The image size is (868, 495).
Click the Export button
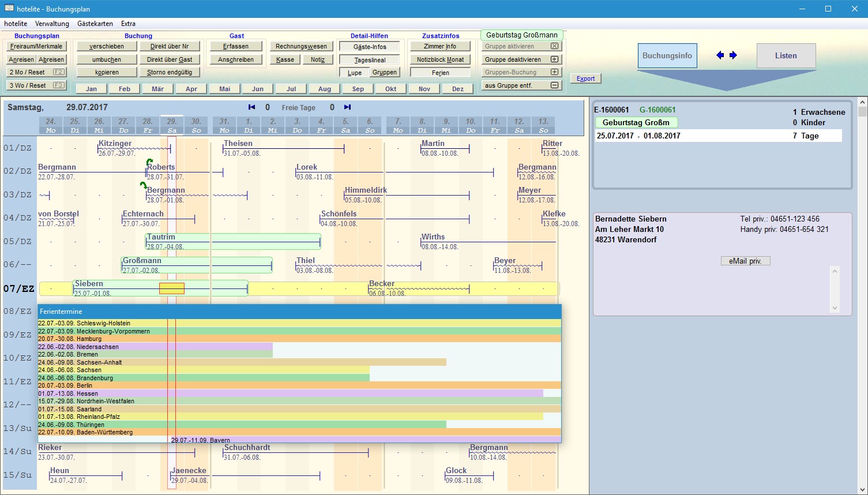coord(585,78)
